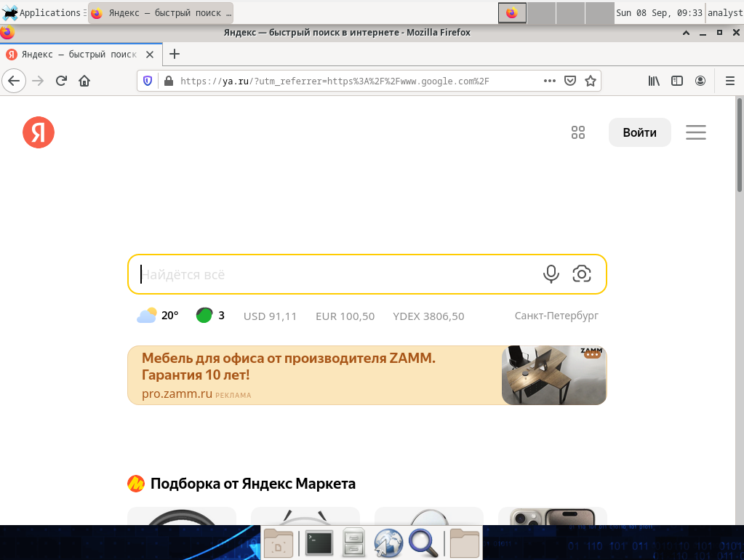Open the Firefox account icon
Image resolution: width=744 pixels, height=560 pixels.
click(700, 81)
